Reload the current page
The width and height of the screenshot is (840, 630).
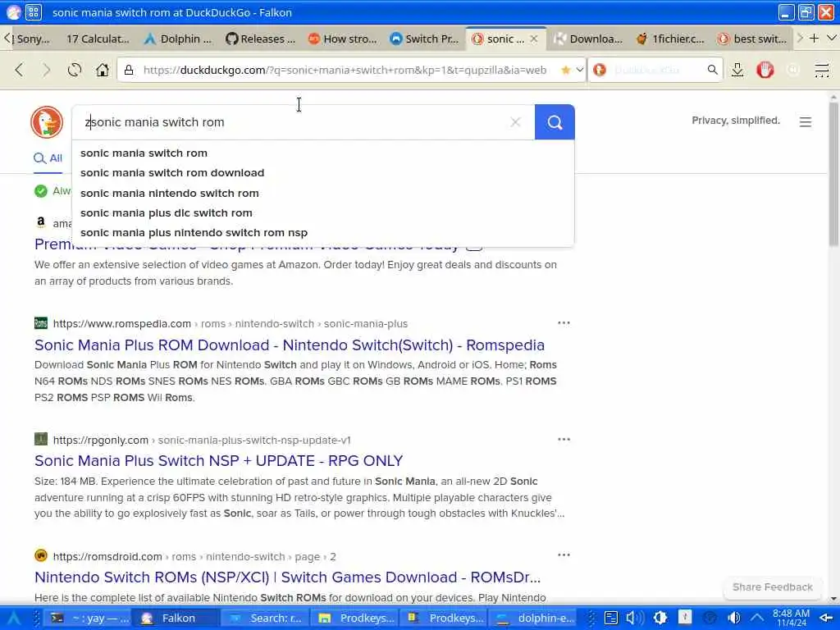(75, 70)
